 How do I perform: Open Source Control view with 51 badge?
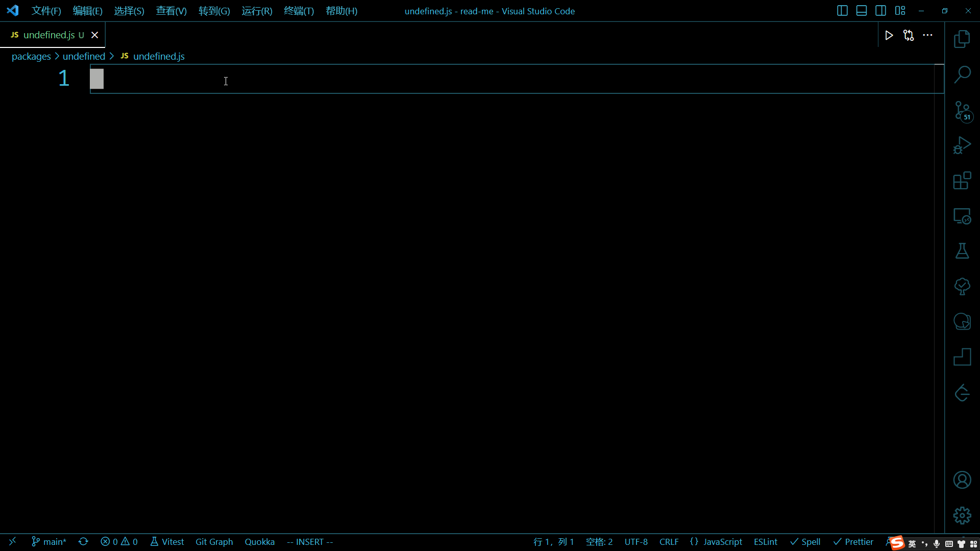[x=962, y=110]
